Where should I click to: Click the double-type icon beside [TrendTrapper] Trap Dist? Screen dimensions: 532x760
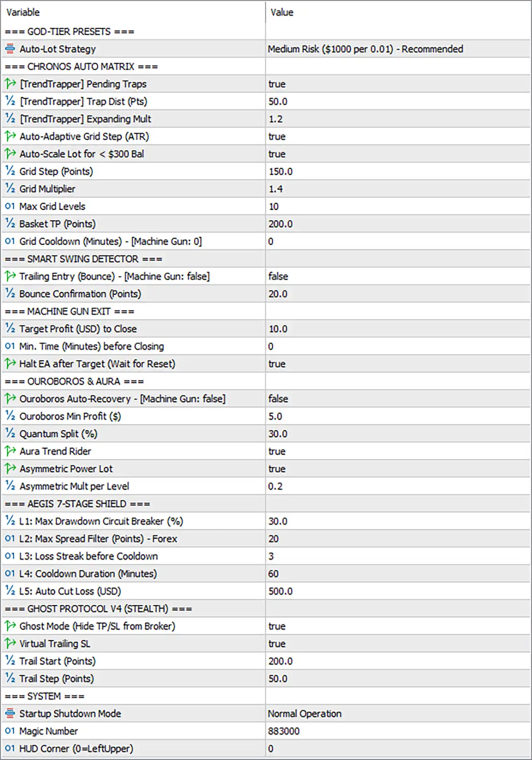coord(10,101)
